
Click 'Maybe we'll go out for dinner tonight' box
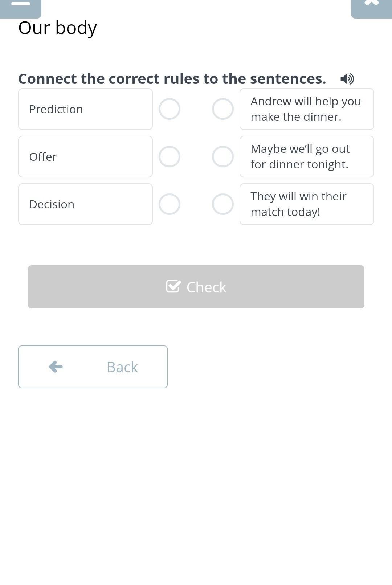click(x=307, y=156)
